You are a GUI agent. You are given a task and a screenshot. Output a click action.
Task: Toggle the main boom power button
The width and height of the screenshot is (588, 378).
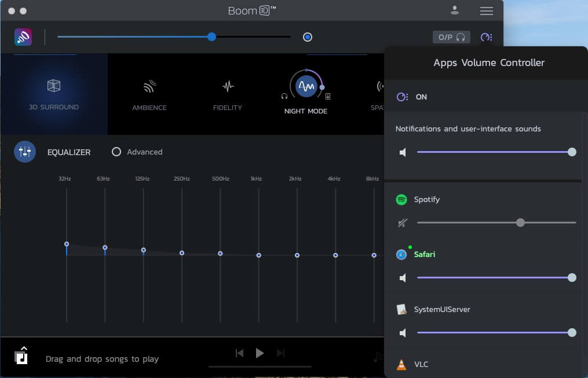point(308,37)
